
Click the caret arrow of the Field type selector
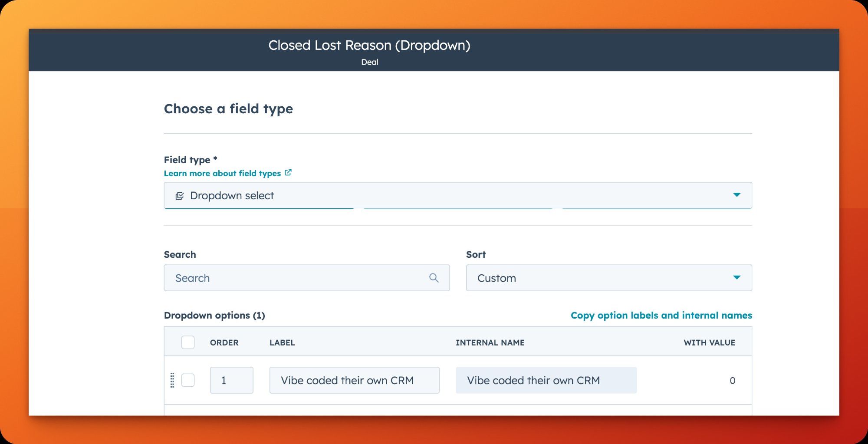pos(736,195)
